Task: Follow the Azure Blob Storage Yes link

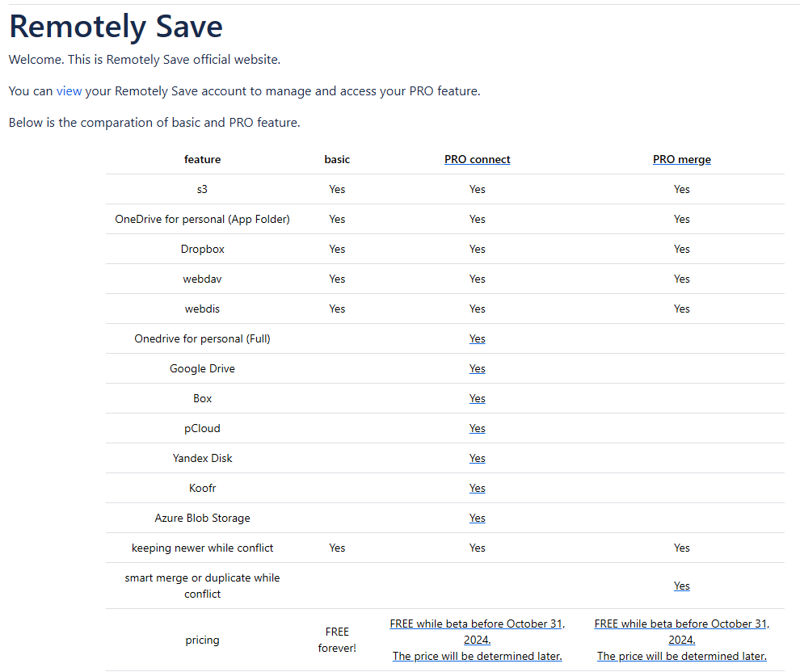Action: (477, 518)
